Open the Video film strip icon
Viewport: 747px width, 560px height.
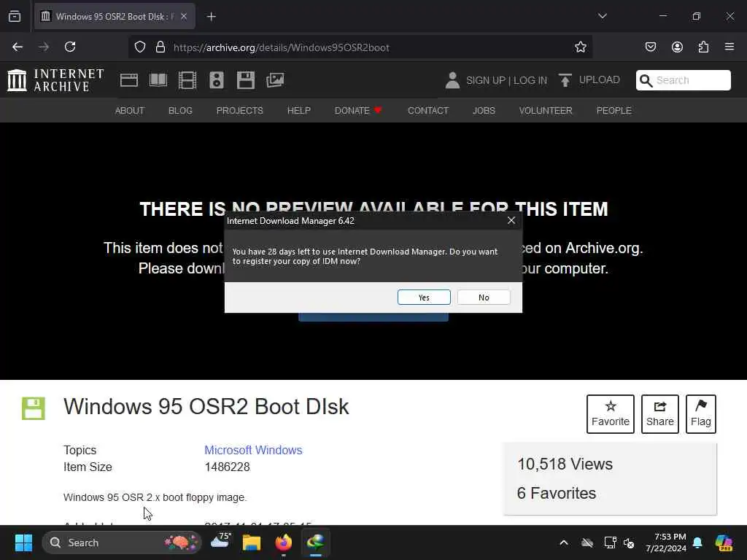pos(187,80)
